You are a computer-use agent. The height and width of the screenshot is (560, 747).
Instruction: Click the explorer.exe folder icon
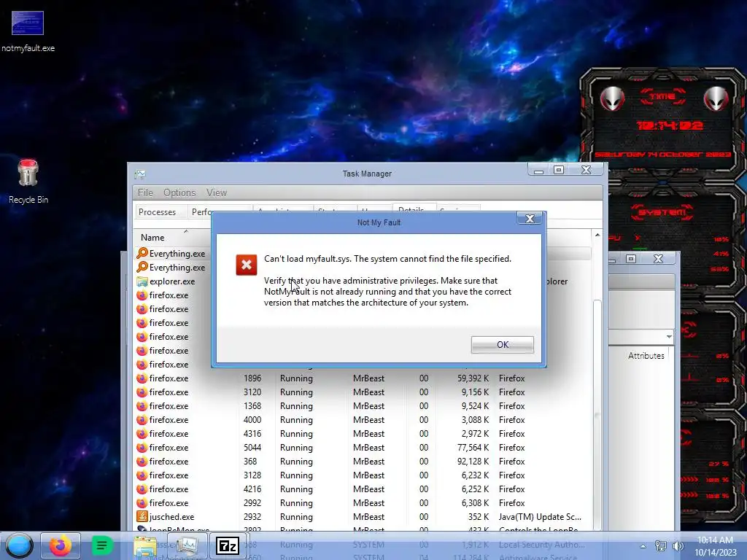click(142, 281)
